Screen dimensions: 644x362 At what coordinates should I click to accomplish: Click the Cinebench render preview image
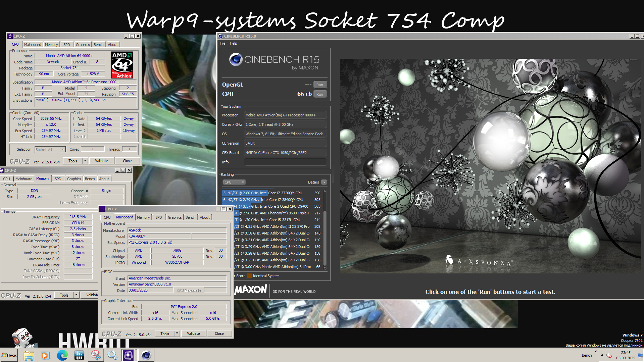tap(491, 166)
